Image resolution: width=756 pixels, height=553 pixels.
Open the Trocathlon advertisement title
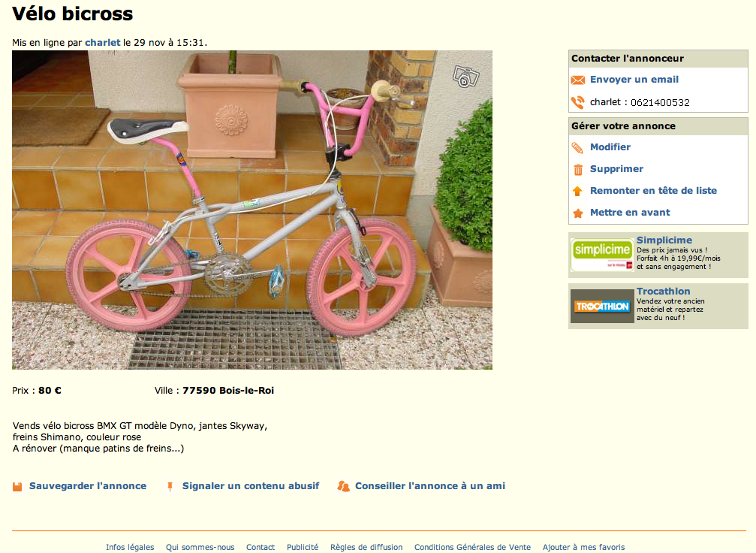click(x=663, y=291)
